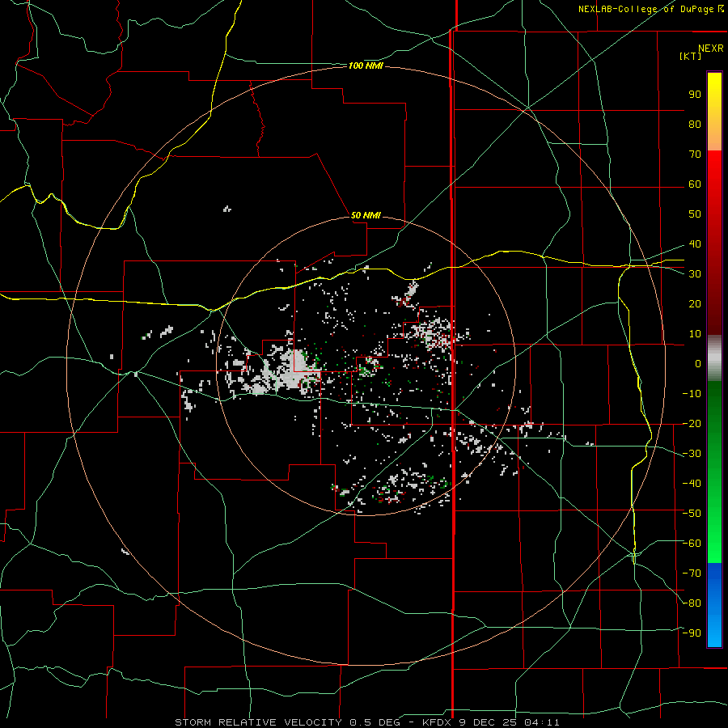Click the -40 value on velocity scale
The height and width of the screenshot is (728, 728).
[692, 484]
